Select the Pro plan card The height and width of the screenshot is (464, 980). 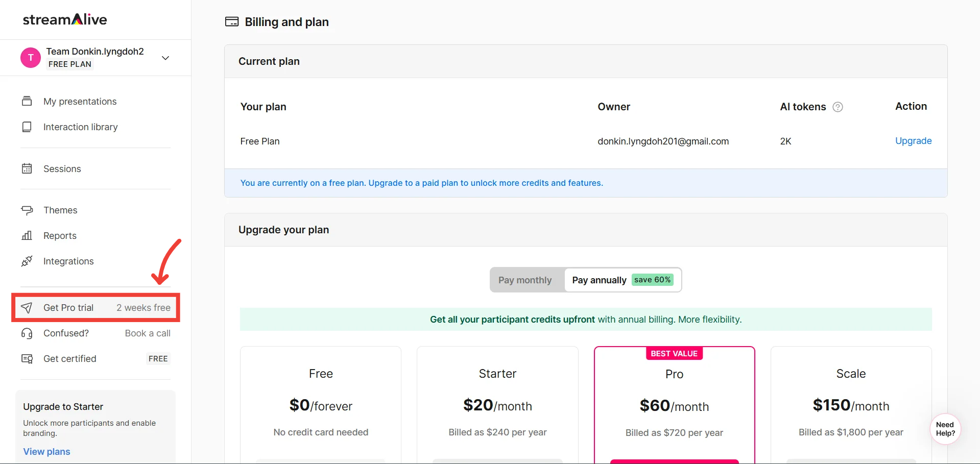click(x=674, y=405)
